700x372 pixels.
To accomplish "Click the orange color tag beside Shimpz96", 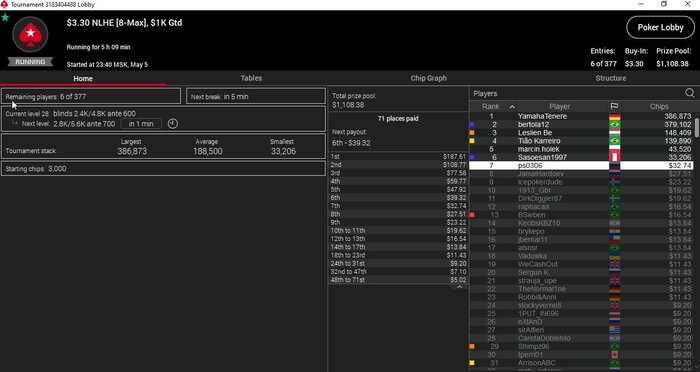I will (472, 346).
